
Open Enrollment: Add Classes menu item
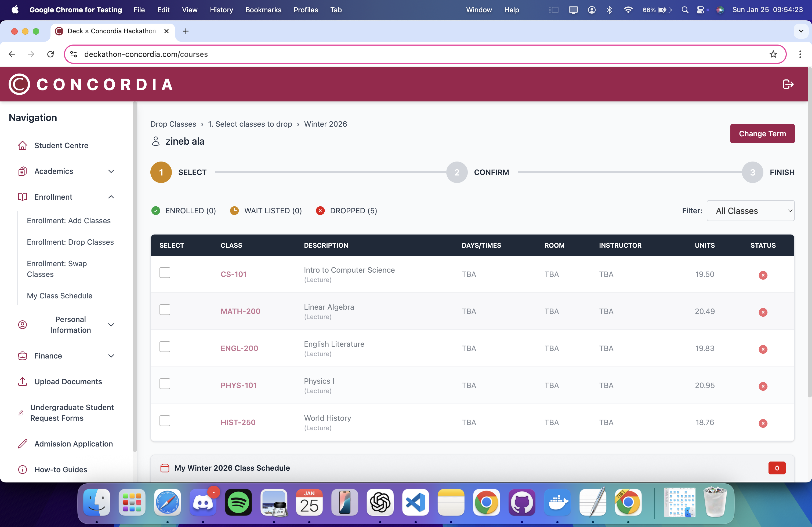68,221
